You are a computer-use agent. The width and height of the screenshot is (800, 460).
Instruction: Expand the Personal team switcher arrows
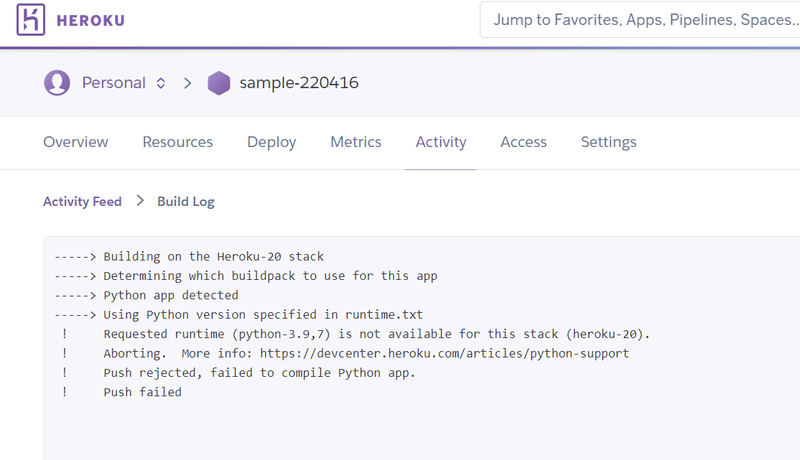(161, 83)
